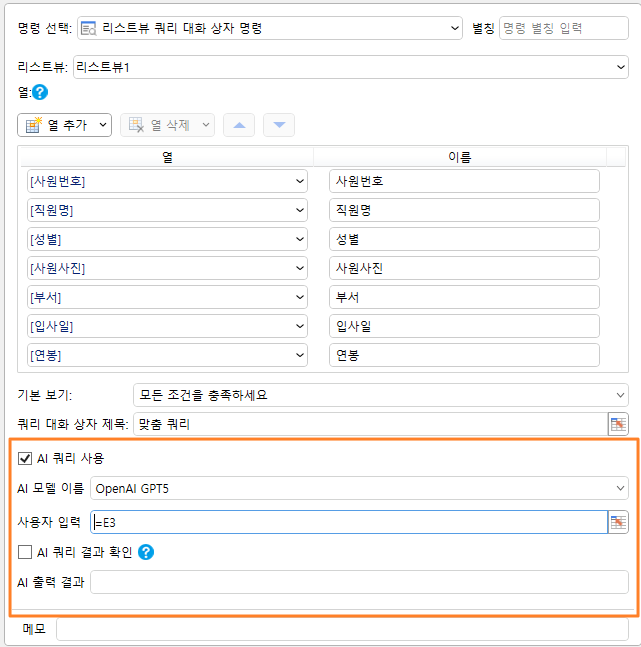
Task: Click the 메모 input field
Action: click(x=342, y=629)
